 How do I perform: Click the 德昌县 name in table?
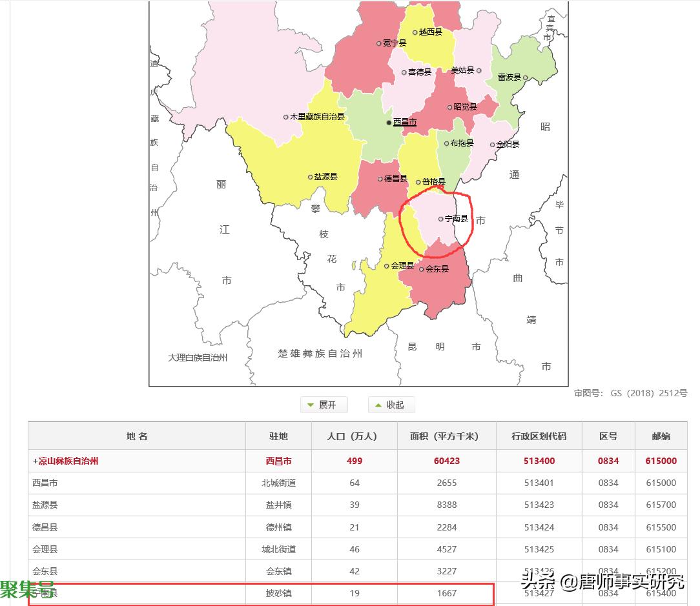coord(45,527)
